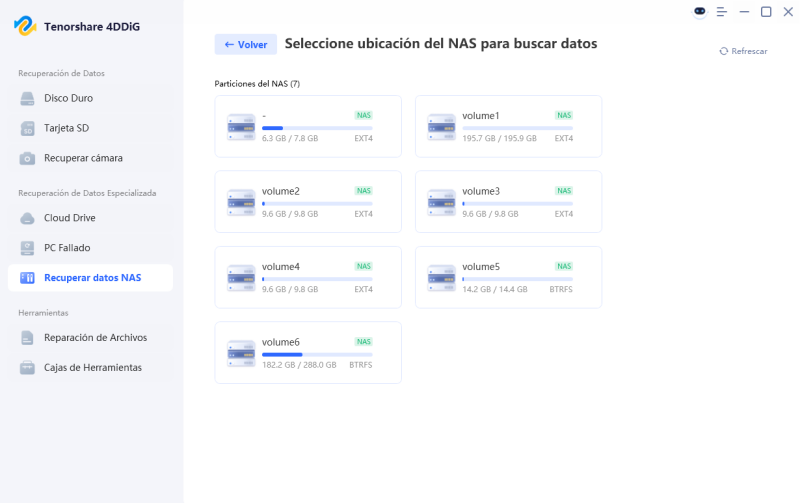Click the PC Fallado computer icon
The height and width of the screenshot is (503, 800).
tap(28, 248)
